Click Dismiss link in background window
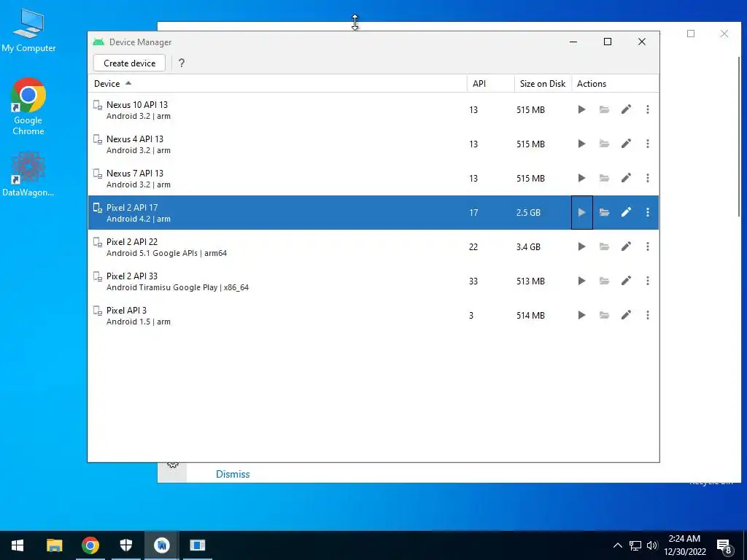This screenshot has height=560, width=747. click(x=233, y=474)
